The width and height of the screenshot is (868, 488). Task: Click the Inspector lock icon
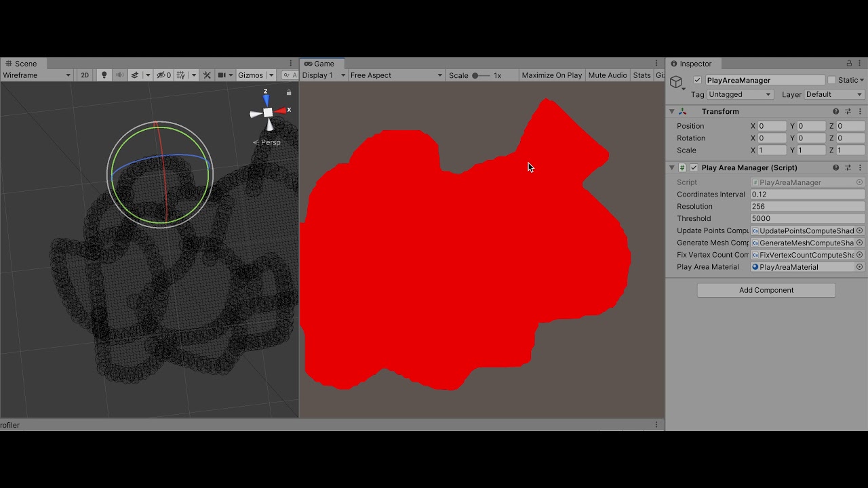point(850,64)
